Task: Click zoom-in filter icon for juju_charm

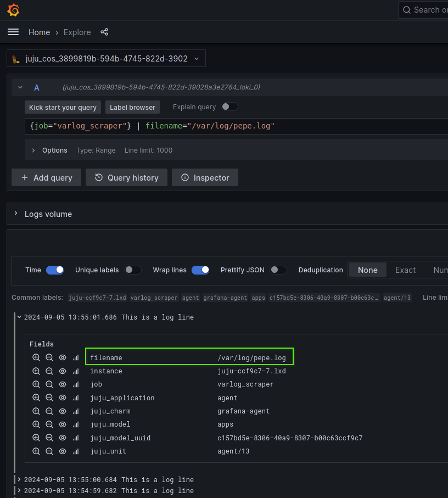Action: pos(36,411)
